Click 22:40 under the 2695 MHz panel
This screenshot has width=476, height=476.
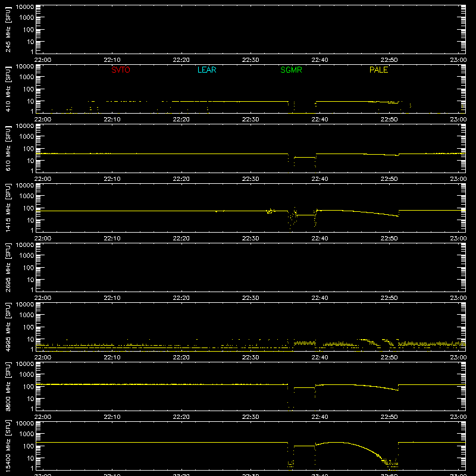coord(320,298)
